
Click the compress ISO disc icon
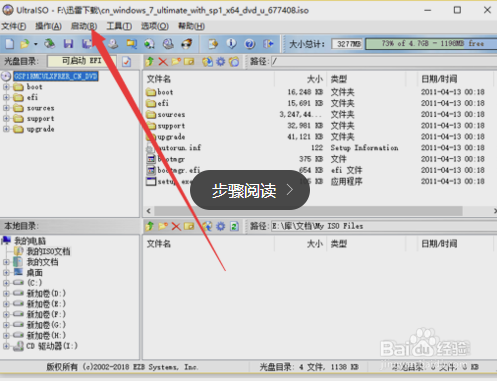pos(149,44)
